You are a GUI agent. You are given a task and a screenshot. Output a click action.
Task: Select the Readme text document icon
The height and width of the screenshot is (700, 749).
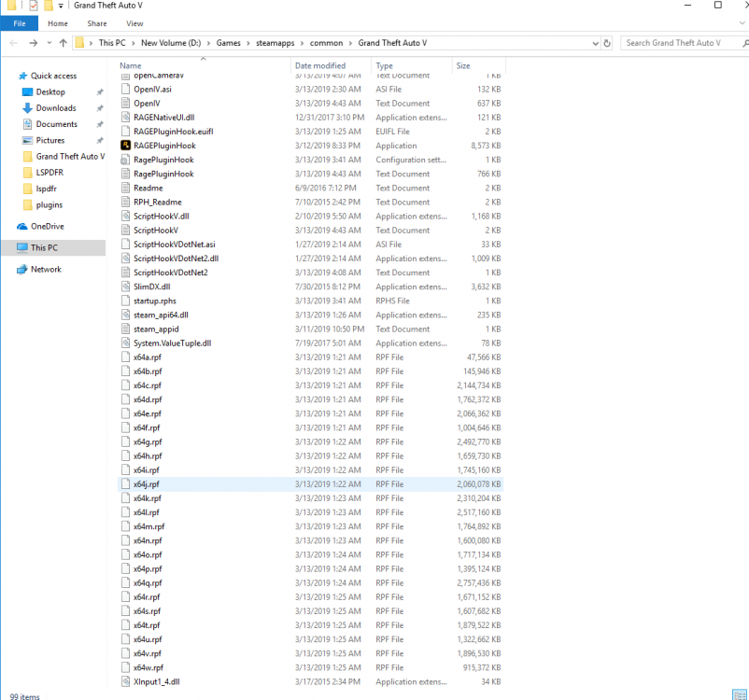coord(125,189)
